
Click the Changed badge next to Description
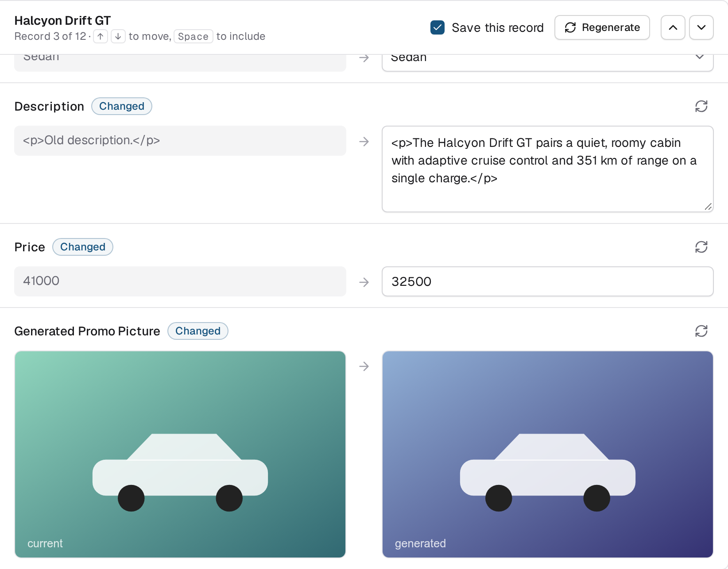pos(122,106)
